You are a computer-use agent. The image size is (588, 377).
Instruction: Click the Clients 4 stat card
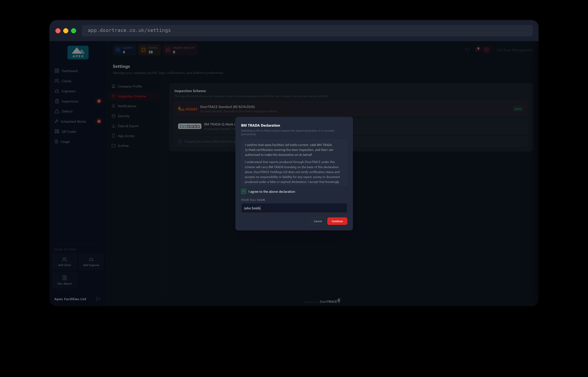coord(124,50)
